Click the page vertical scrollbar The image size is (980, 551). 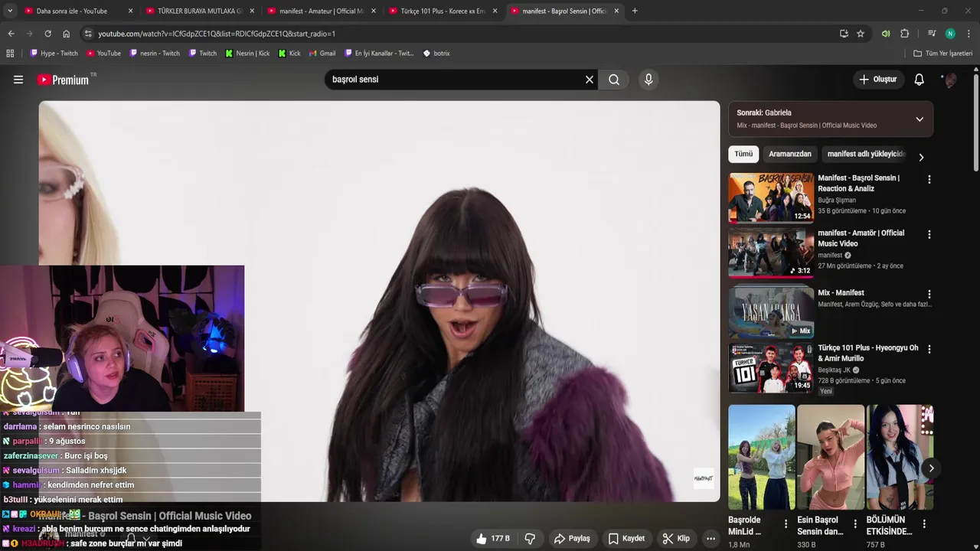tap(976, 122)
